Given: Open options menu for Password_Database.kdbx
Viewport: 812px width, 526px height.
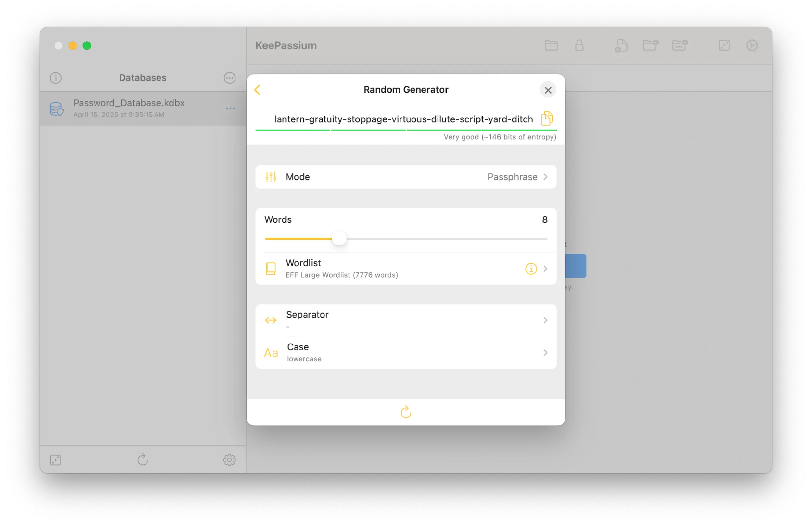Looking at the screenshot, I should [230, 108].
